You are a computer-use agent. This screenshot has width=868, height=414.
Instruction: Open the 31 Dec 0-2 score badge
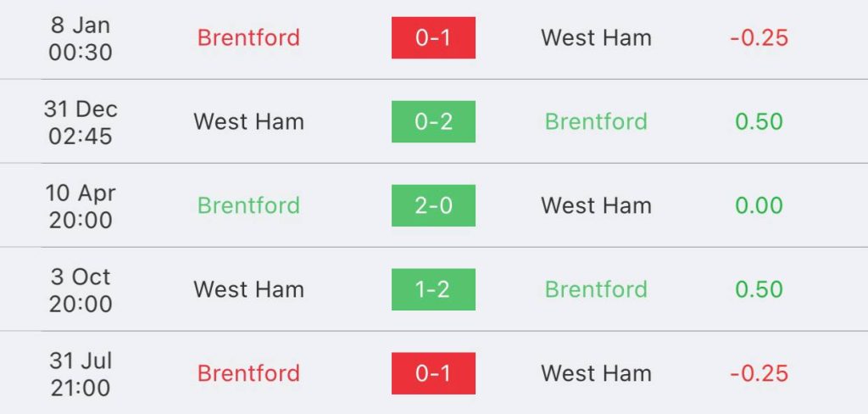coord(433,121)
